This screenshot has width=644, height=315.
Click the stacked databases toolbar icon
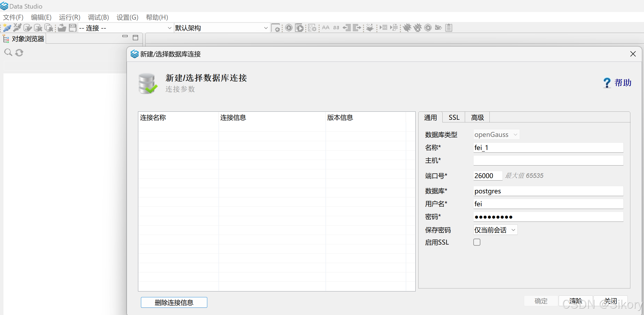pos(49,28)
